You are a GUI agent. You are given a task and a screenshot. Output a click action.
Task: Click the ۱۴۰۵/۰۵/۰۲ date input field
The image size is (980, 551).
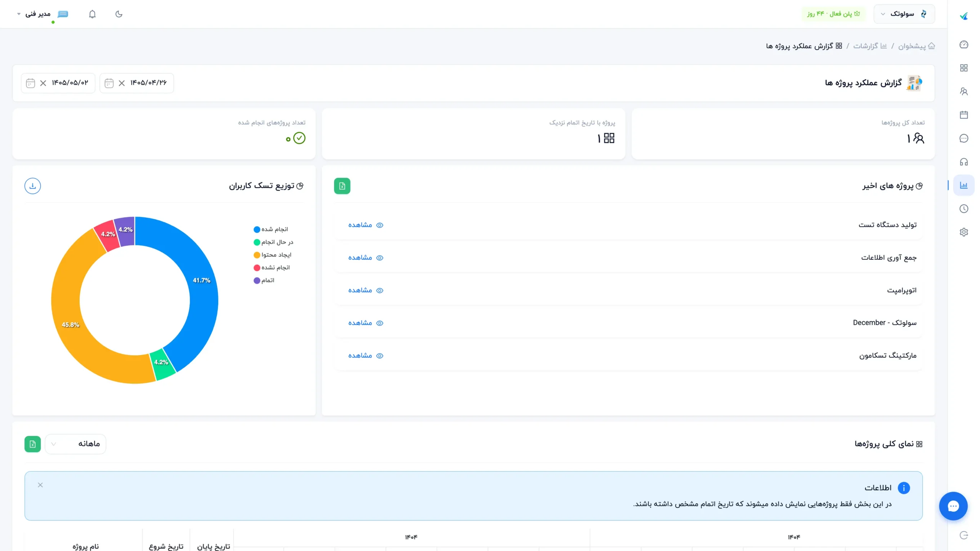tap(58, 83)
